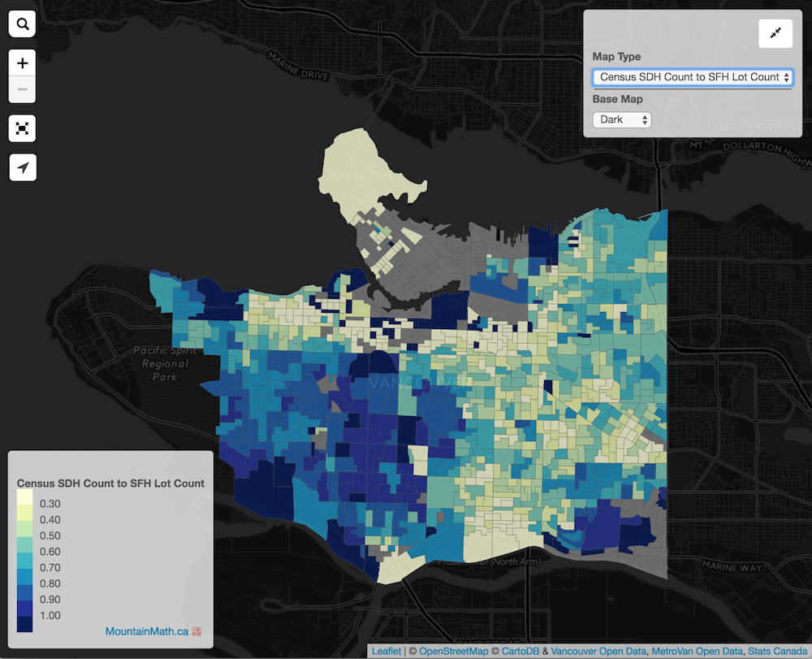Click the 'Map Type' label
The height and width of the screenshot is (659, 812).
(616, 56)
